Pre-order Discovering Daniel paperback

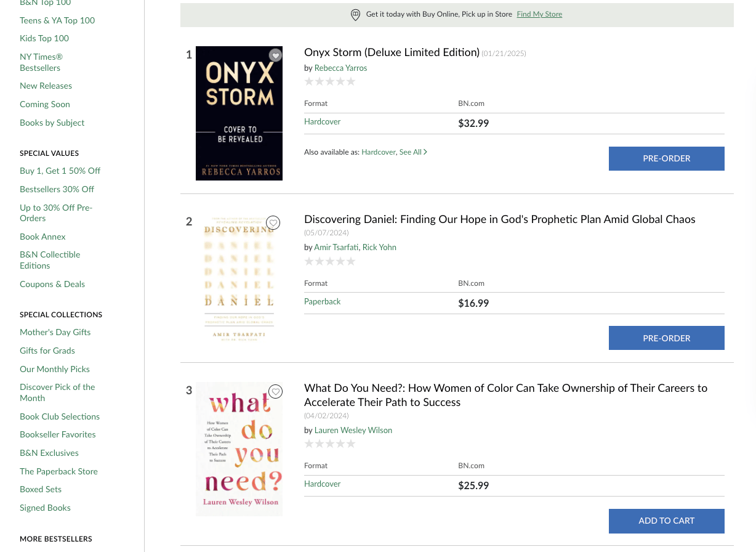(666, 338)
